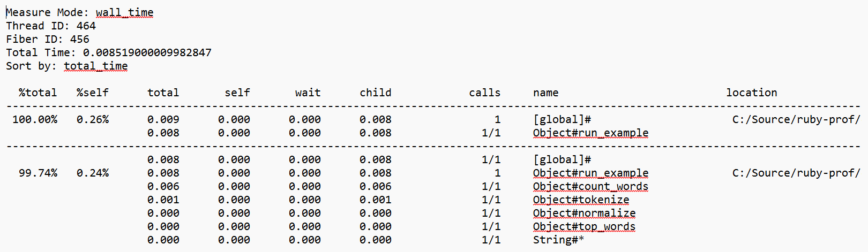Select the Object#top_words method name
868x252 pixels.
click(x=584, y=226)
